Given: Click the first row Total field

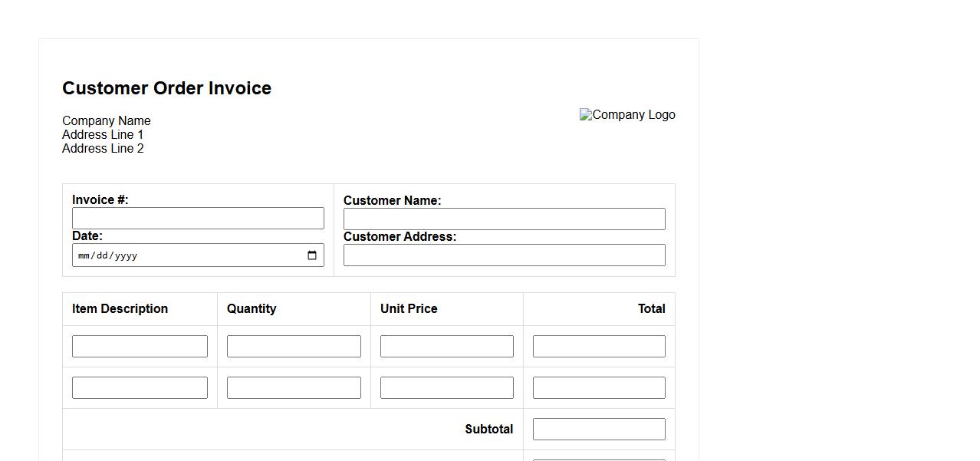Looking at the screenshot, I should point(598,347).
